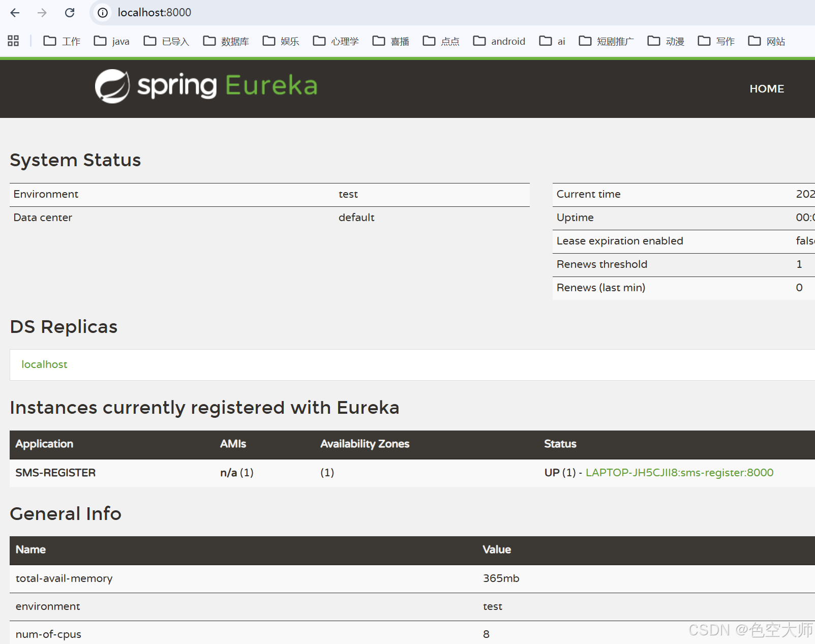This screenshot has height=644, width=815.
Task: Click the Availability Zones column header
Action: click(365, 444)
